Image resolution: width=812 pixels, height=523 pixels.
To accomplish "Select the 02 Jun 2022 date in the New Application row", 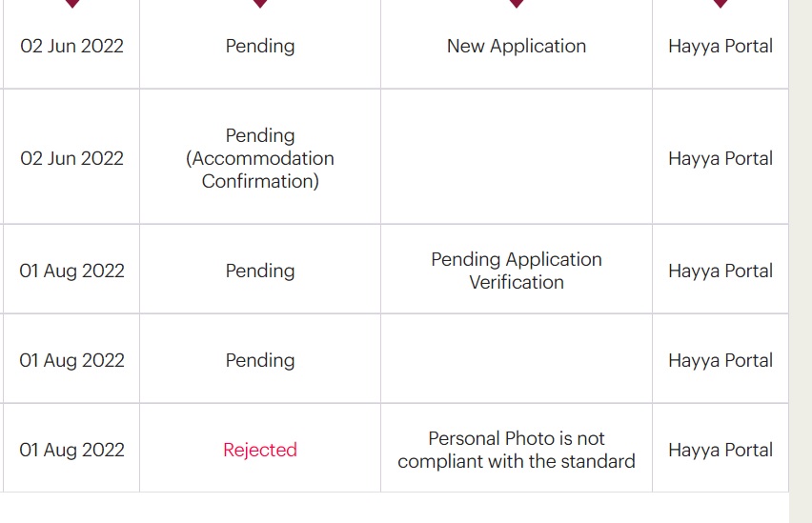I will tap(72, 46).
